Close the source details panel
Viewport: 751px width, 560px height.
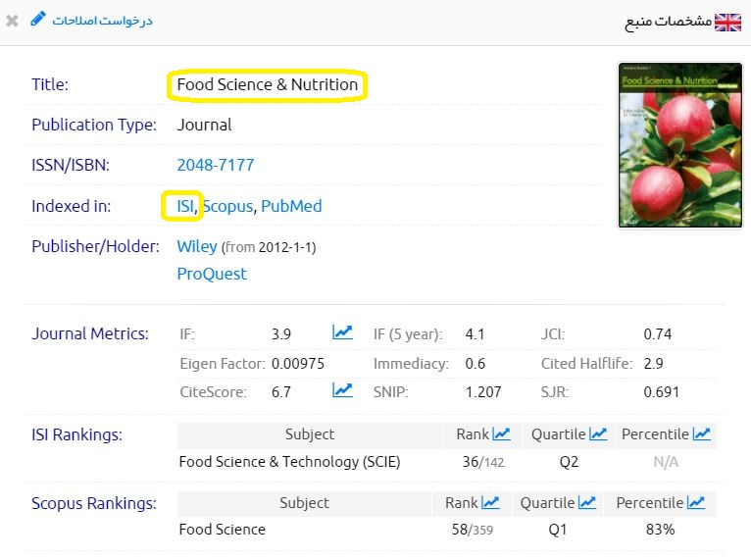point(12,21)
